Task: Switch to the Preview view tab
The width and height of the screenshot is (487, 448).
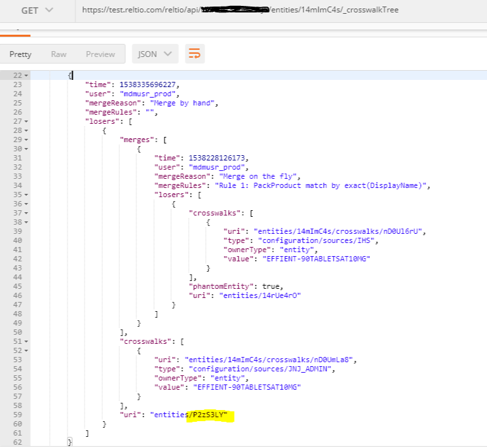Action: click(100, 54)
